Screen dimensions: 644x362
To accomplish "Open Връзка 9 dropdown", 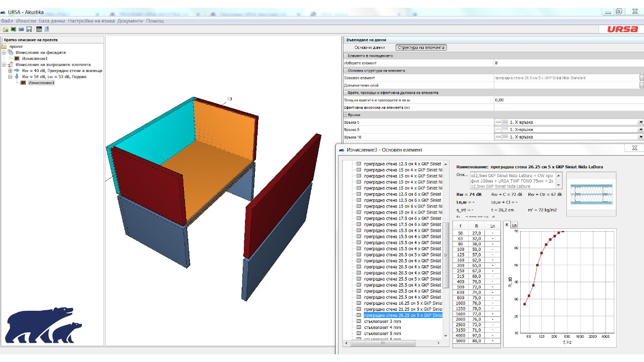I will point(641,130).
